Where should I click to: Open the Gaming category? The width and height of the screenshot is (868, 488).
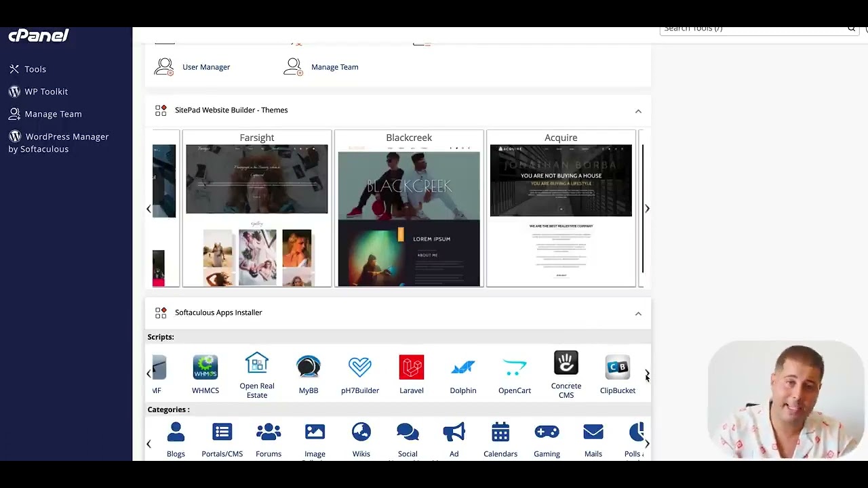pos(547,440)
